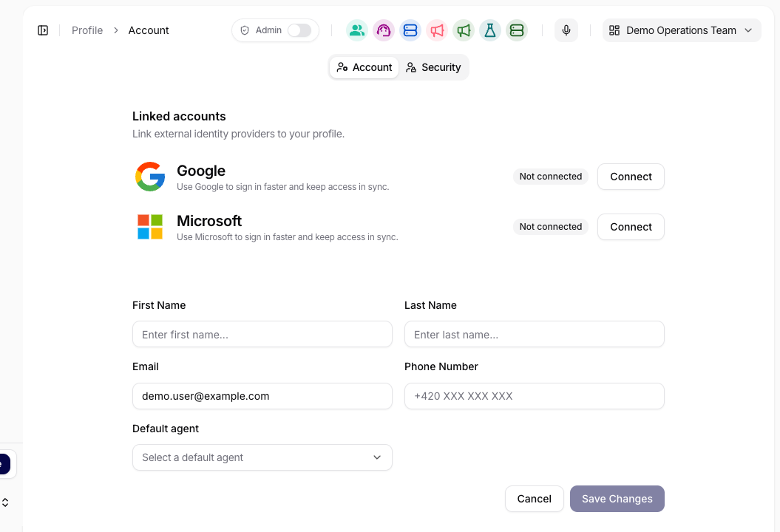
Task: Focus the First Name field
Action: (262, 334)
